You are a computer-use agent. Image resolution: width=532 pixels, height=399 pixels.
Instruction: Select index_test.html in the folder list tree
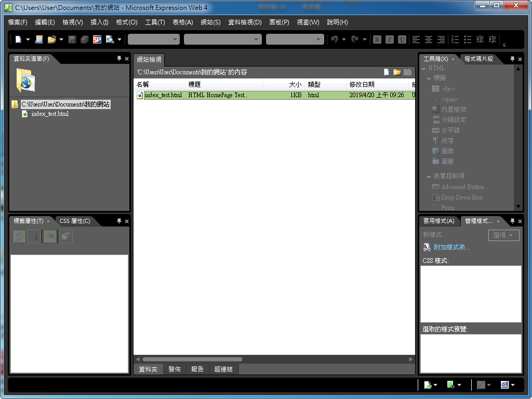click(x=50, y=114)
